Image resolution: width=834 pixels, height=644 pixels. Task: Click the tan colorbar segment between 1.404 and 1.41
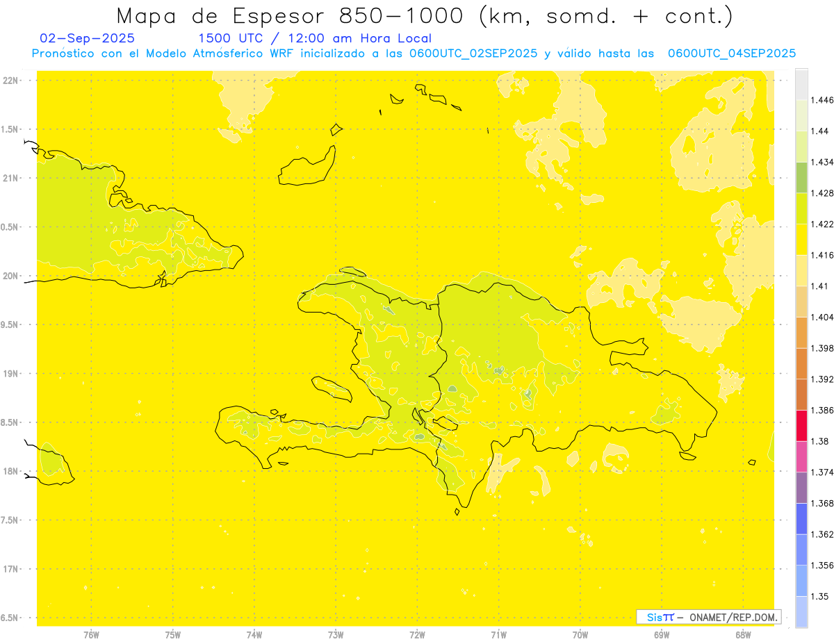tap(801, 301)
